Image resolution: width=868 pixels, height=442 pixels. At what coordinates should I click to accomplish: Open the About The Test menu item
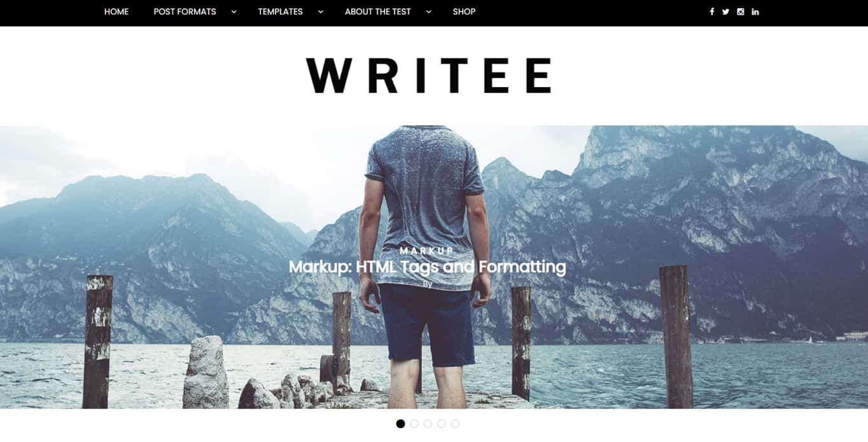377,11
